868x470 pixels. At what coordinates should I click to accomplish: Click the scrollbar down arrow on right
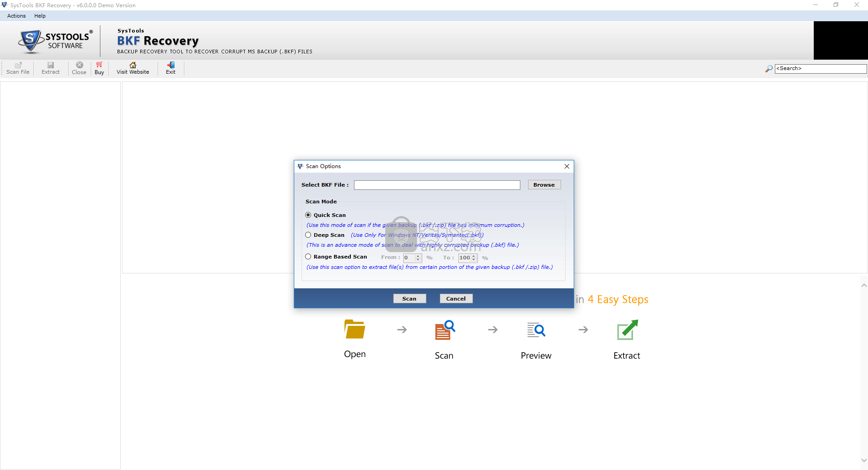pyautogui.click(x=864, y=461)
